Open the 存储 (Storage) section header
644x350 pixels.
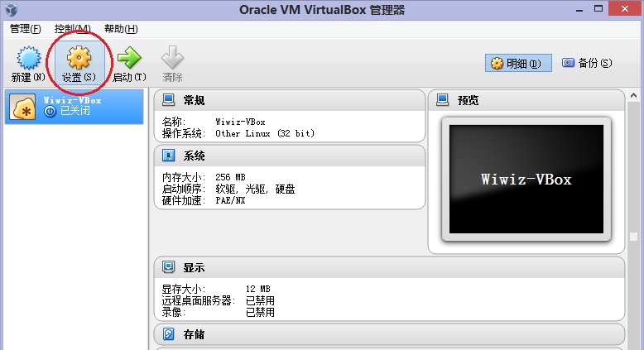(389, 334)
